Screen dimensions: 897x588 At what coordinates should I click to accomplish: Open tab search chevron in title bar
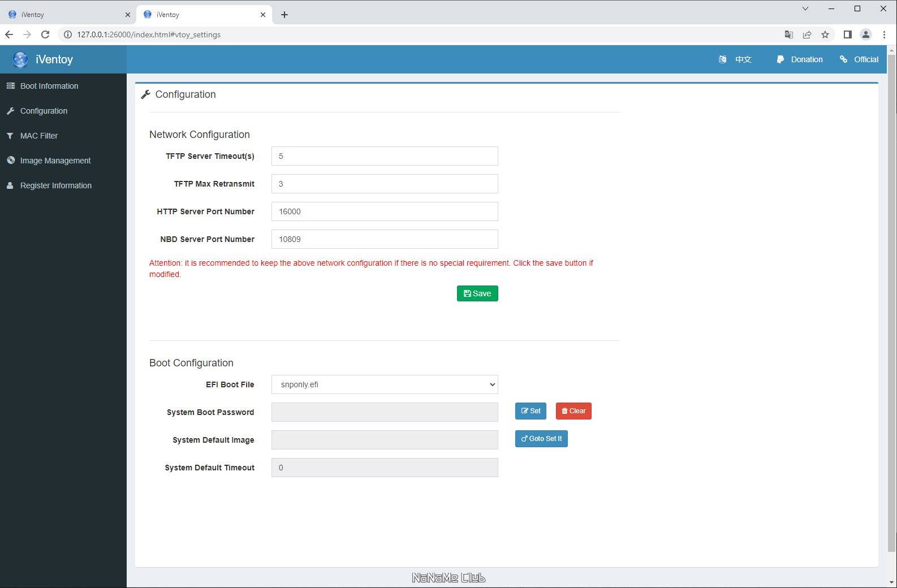pos(805,8)
